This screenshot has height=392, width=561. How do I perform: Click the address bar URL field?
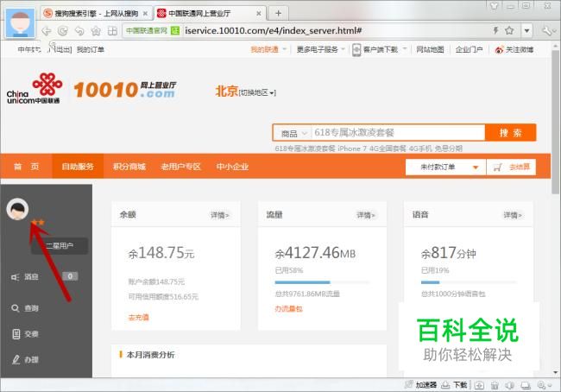click(273, 31)
